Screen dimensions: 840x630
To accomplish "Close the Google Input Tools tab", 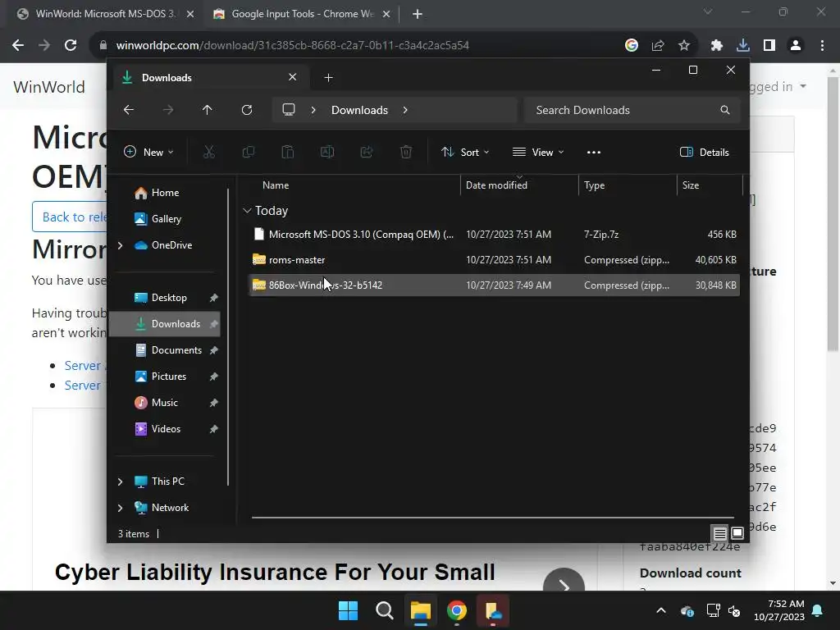I will [386, 14].
